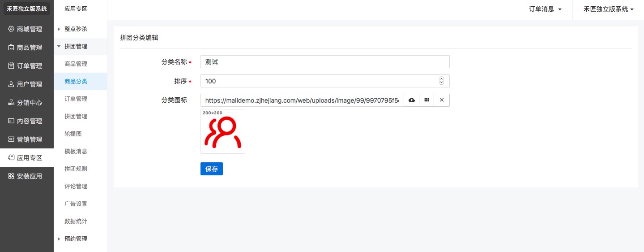The image size is (644, 252).
Task: Go to 商品管理 in the dark sidebar
Action: tap(27, 48)
